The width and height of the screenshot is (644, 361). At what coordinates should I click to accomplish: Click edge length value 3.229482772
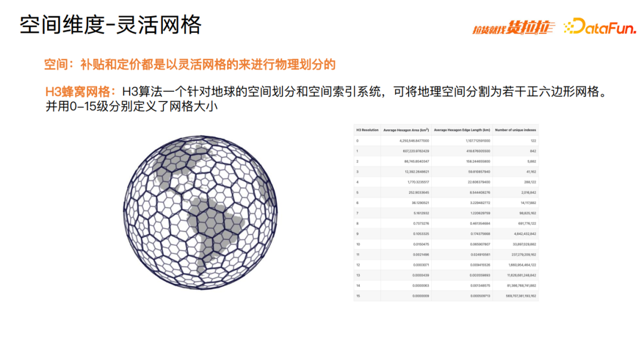[x=479, y=203]
